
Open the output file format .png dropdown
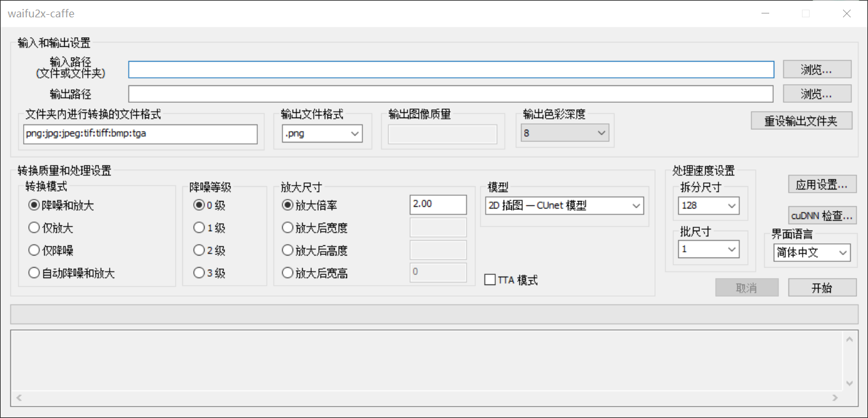tap(322, 134)
